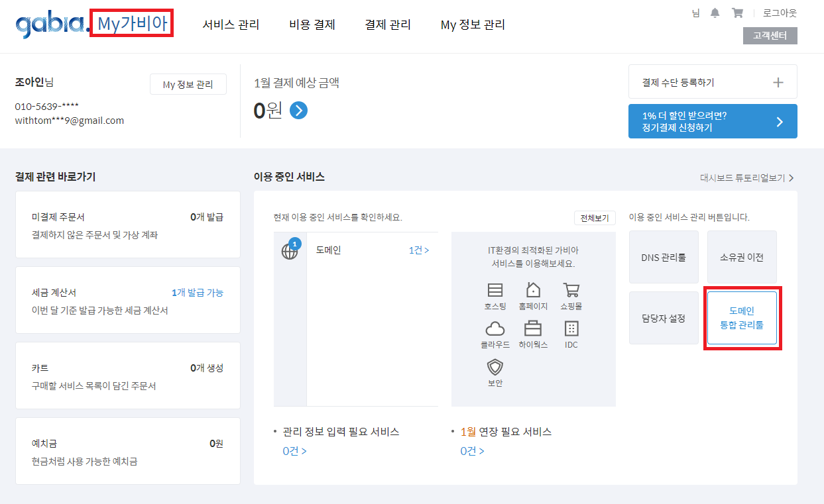824x504 pixels.
Task: Open the My가비아 menu
Action: tap(131, 24)
